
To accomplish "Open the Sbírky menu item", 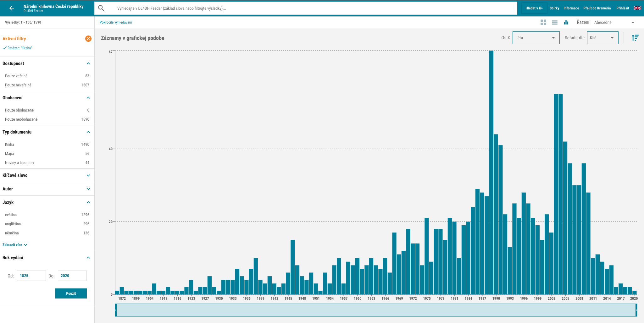I will 554,8.
